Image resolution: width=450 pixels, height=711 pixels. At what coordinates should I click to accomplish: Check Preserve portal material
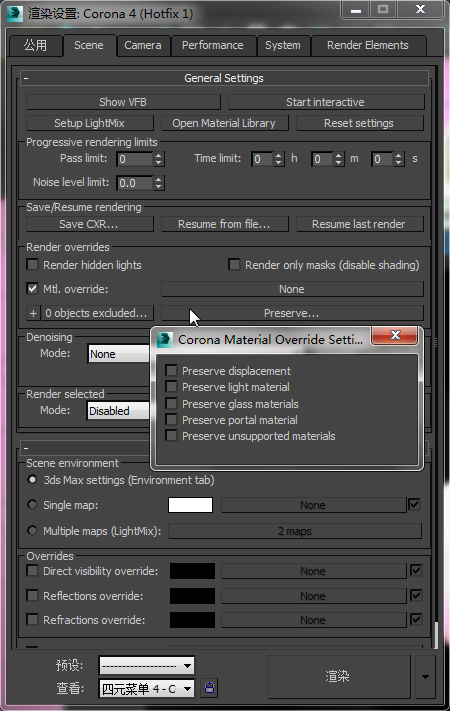coord(171,419)
